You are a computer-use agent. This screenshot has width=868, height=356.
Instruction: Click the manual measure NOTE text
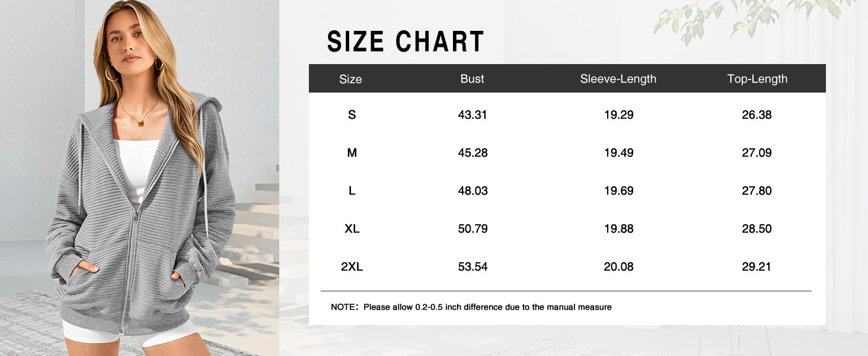tap(471, 307)
